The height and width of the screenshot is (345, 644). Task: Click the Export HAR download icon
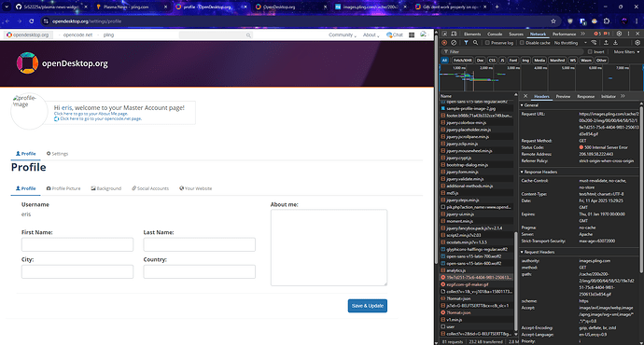click(x=616, y=43)
